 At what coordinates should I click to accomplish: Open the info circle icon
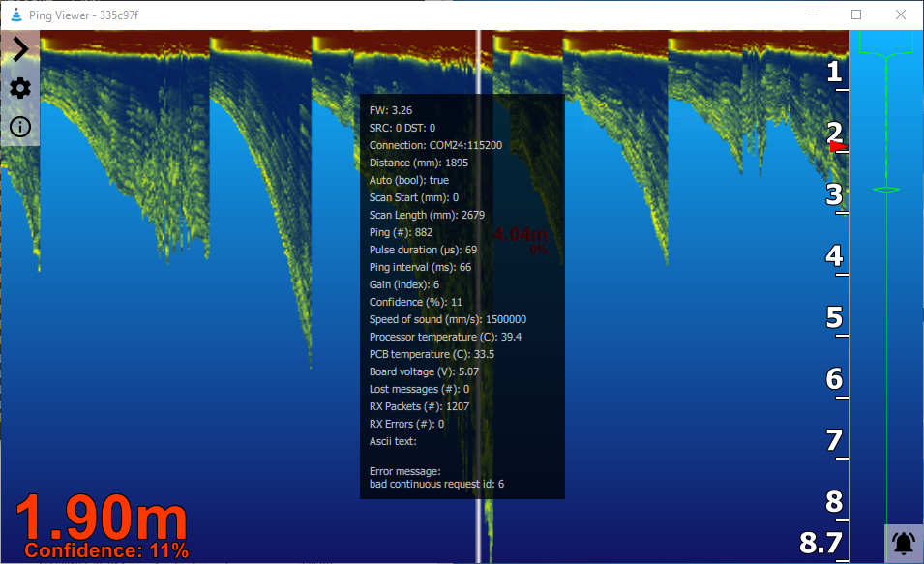tap(20, 127)
